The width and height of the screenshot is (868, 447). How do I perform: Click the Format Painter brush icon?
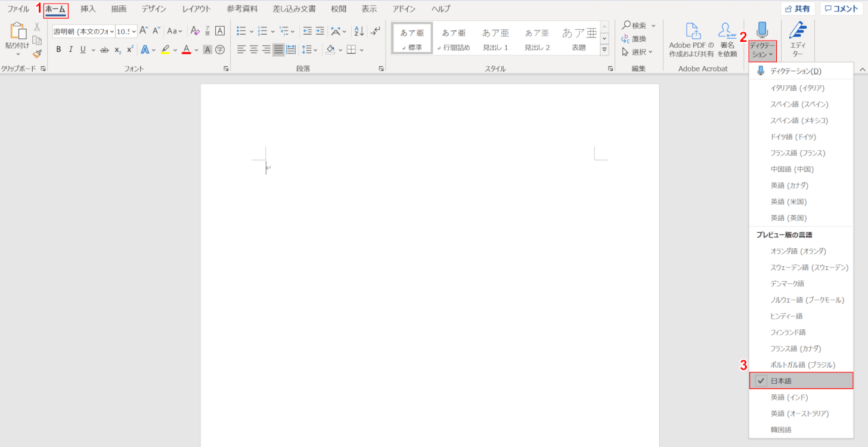click(37, 54)
